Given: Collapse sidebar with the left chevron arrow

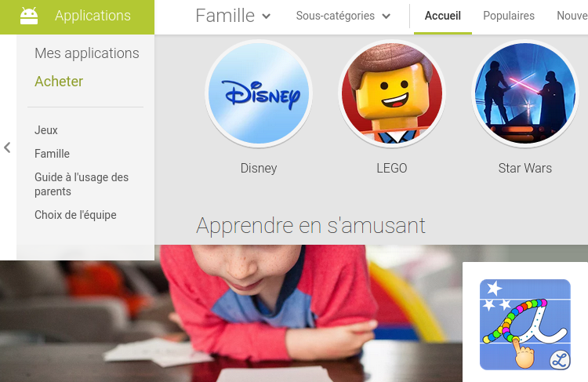Looking at the screenshot, I should pyautogui.click(x=7, y=147).
